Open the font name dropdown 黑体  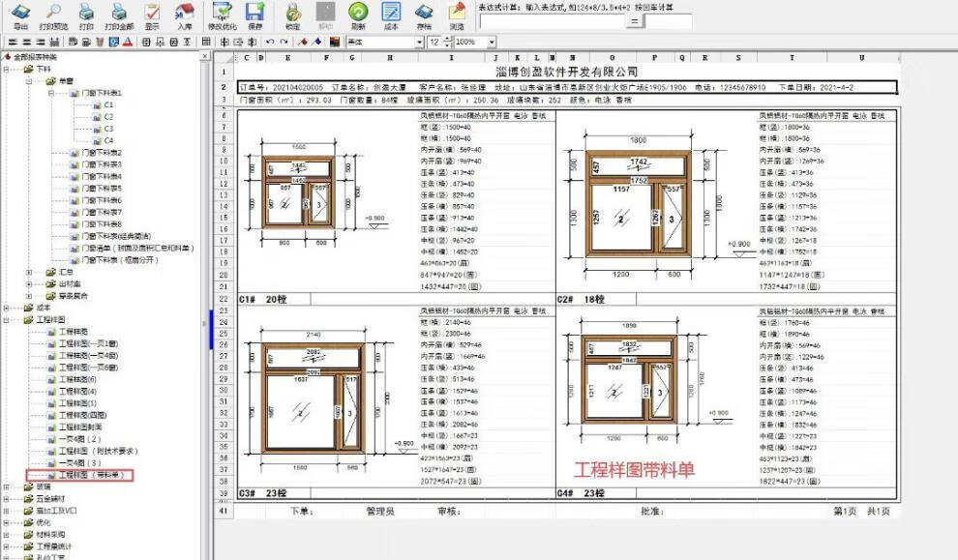(419, 43)
